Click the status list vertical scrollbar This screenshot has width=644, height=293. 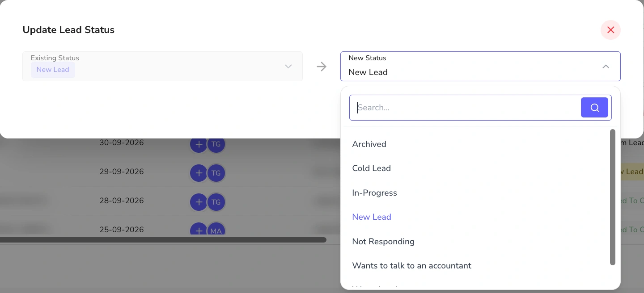tap(613, 197)
